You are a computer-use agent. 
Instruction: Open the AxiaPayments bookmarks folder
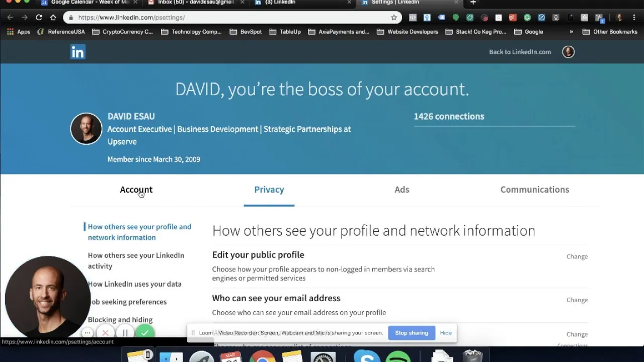339,32
